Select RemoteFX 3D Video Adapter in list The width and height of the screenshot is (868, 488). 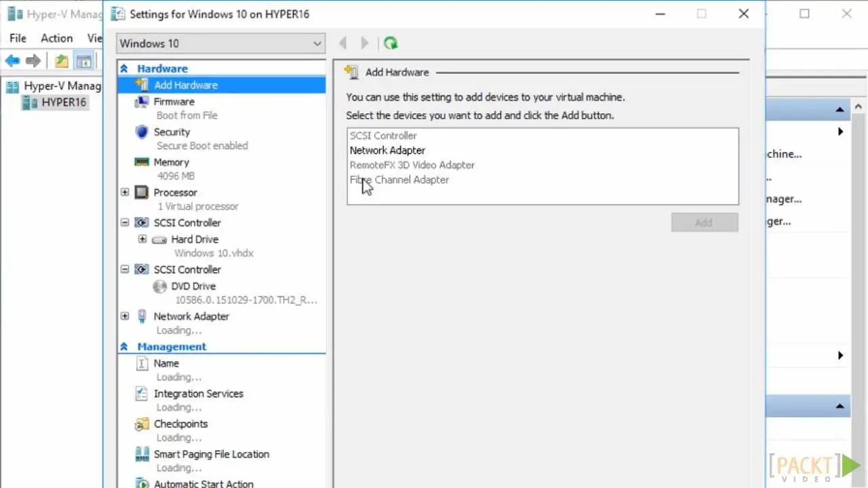412,165
